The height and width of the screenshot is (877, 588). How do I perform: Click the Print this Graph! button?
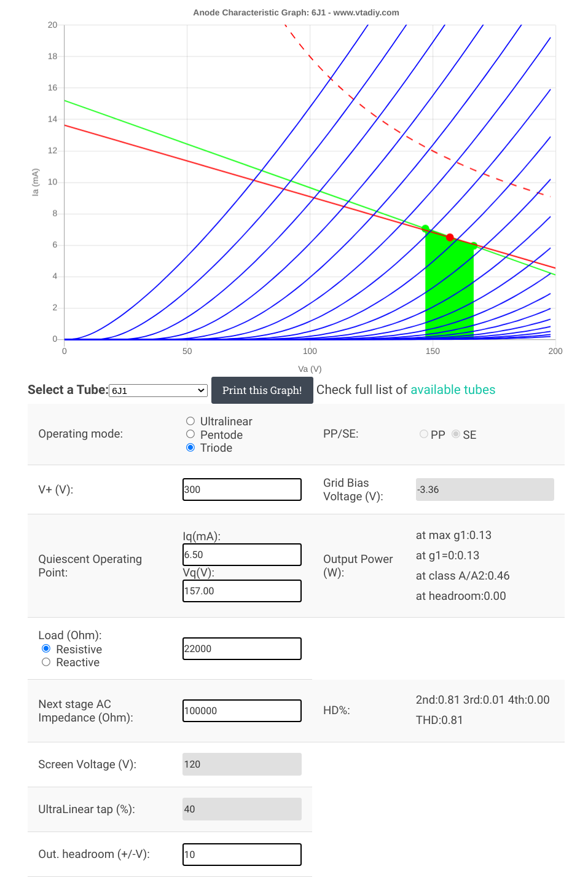tap(262, 390)
